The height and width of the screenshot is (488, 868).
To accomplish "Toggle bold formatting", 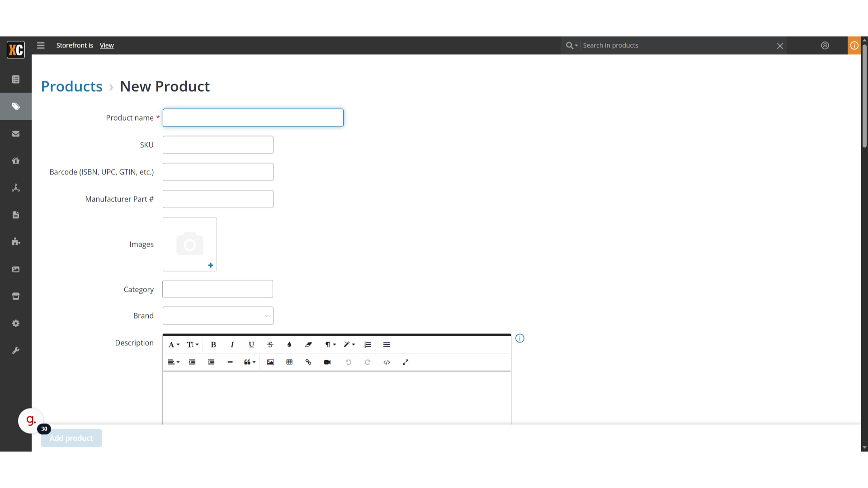I will coord(213,345).
